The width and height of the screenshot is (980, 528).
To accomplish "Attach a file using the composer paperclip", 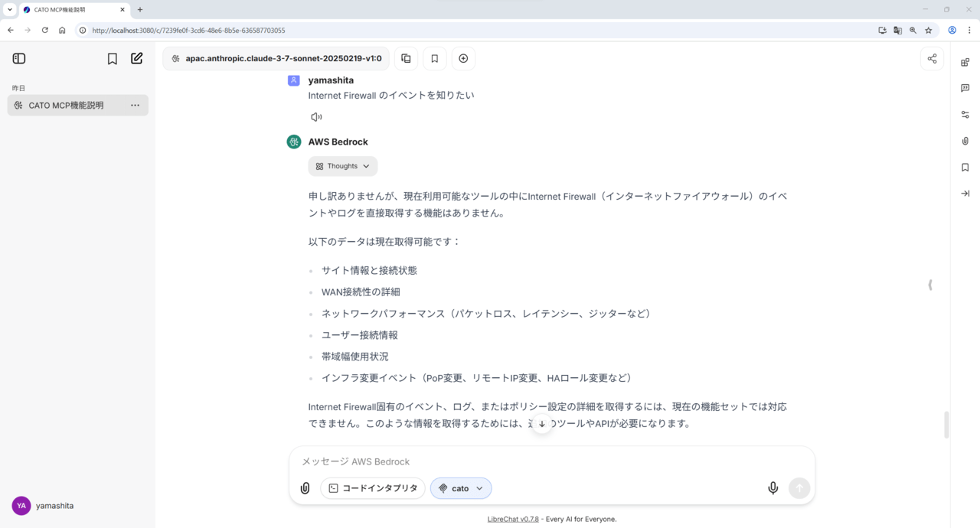I will coord(305,488).
